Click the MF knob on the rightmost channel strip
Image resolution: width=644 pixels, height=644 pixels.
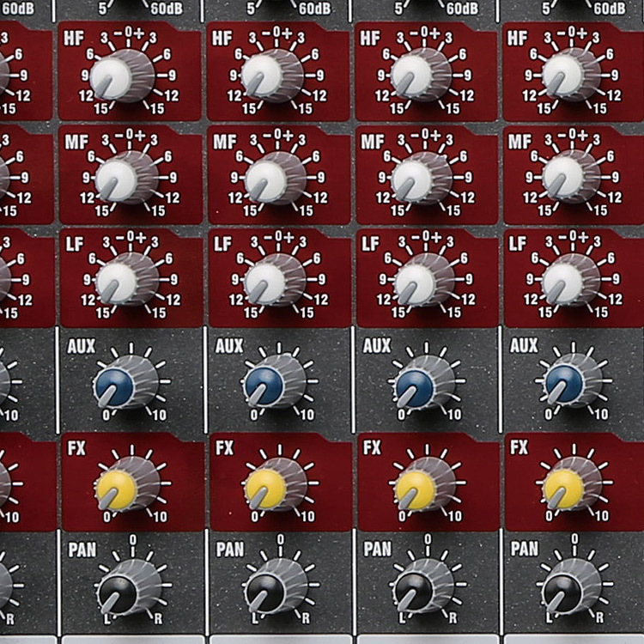pyautogui.click(x=572, y=177)
